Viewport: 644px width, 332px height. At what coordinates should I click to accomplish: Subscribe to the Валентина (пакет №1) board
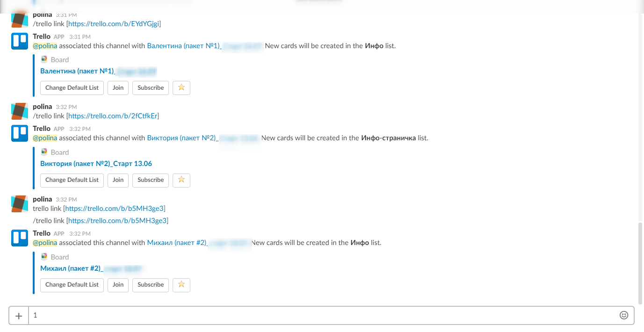151,87
